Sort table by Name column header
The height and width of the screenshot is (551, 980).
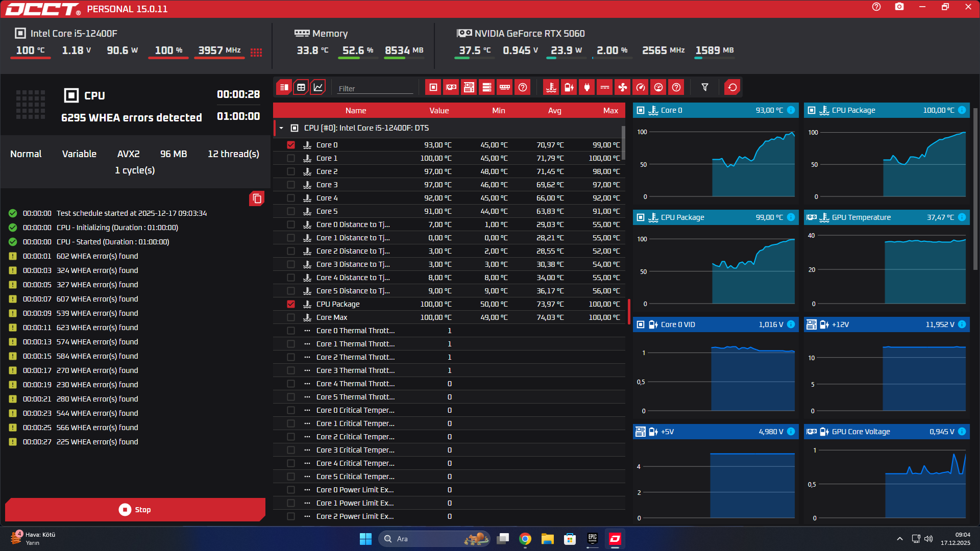tap(355, 111)
